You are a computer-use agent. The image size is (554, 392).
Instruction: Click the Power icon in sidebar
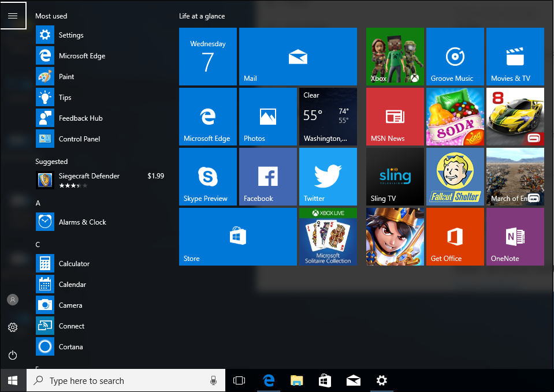click(x=13, y=355)
